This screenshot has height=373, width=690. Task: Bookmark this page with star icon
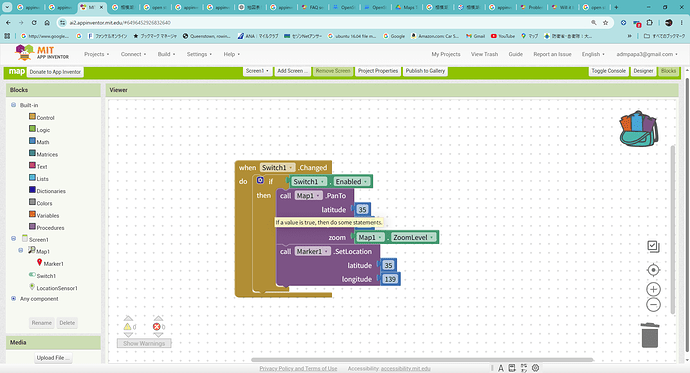click(x=606, y=22)
